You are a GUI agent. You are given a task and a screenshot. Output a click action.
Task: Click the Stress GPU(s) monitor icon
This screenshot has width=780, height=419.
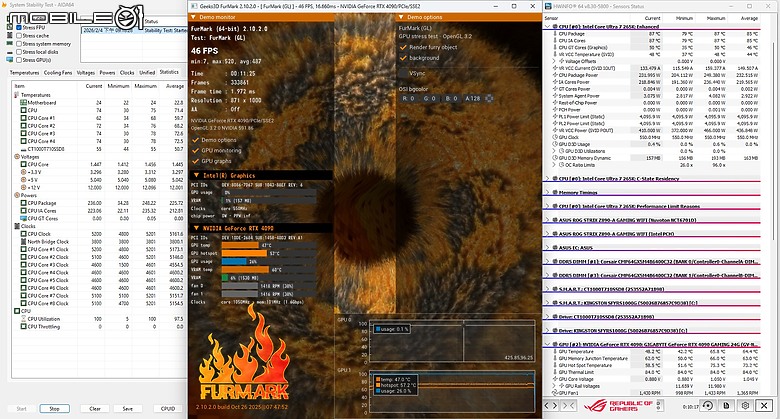pyautogui.click(x=9, y=60)
